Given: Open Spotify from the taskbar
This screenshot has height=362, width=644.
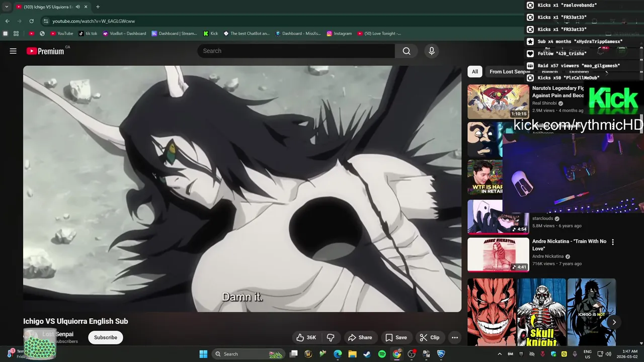Looking at the screenshot, I should (382, 354).
